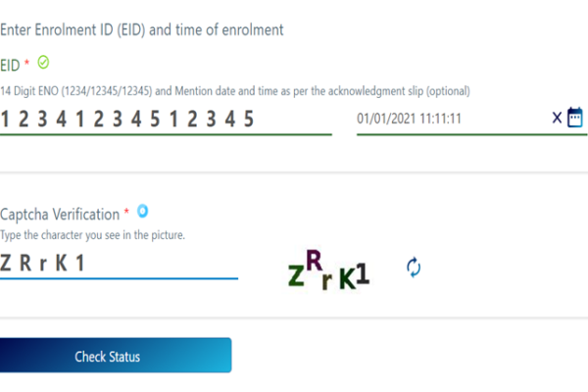This screenshot has height=392, width=588.
Task: Click the 'Enter Enrolment ID (EID)' heading
Action: (142, 29)
